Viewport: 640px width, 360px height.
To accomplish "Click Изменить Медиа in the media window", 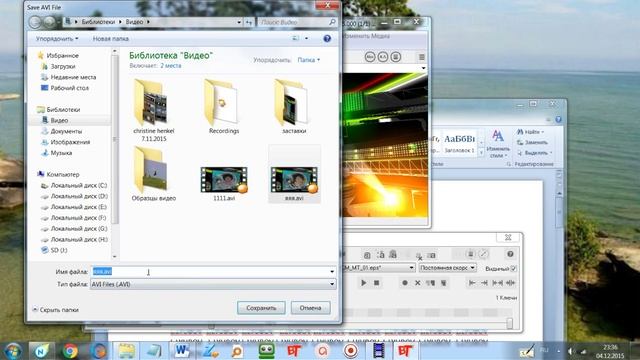I will [x=367, y=36].
